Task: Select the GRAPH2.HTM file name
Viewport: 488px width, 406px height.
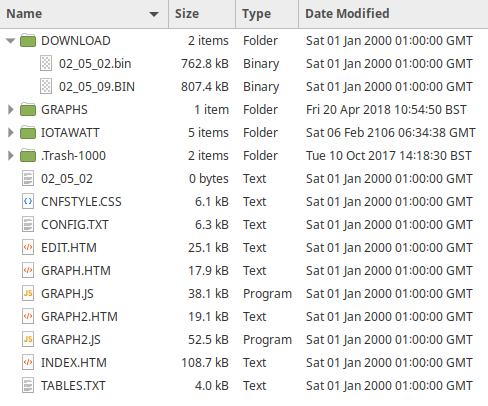Action: click(x=79, y=317)
